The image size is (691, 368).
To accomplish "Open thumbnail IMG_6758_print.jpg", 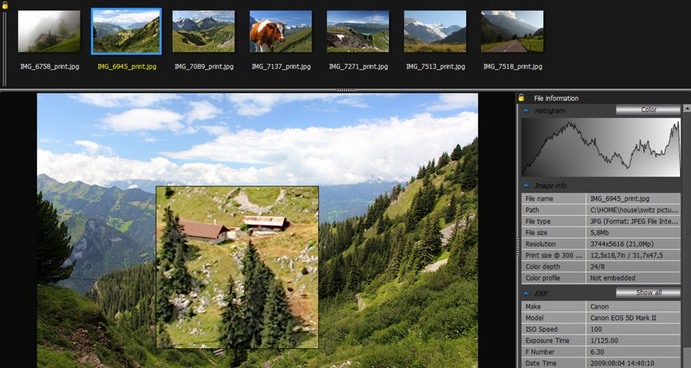I will (49, 31).
